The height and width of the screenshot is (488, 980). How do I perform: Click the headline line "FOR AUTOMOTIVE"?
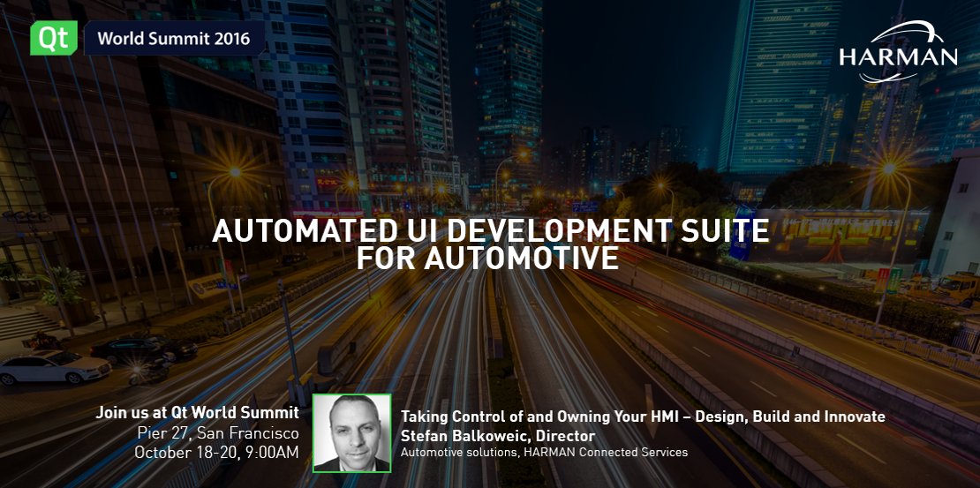(x=487, y=259)
